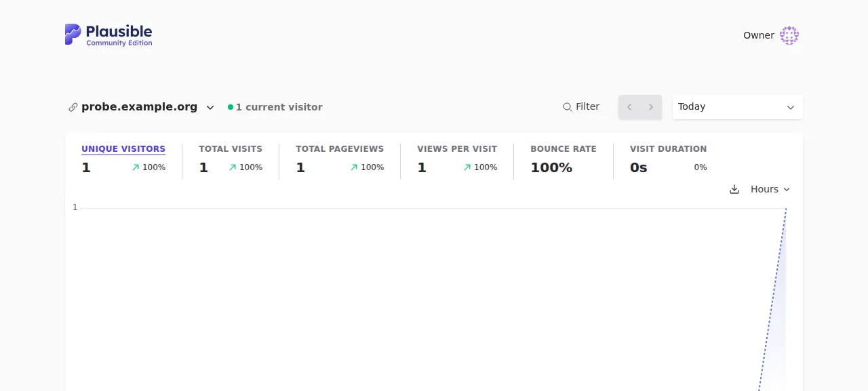868x391 pixels.
Task: Open the Owner account menu label
Action: (759, 35)
